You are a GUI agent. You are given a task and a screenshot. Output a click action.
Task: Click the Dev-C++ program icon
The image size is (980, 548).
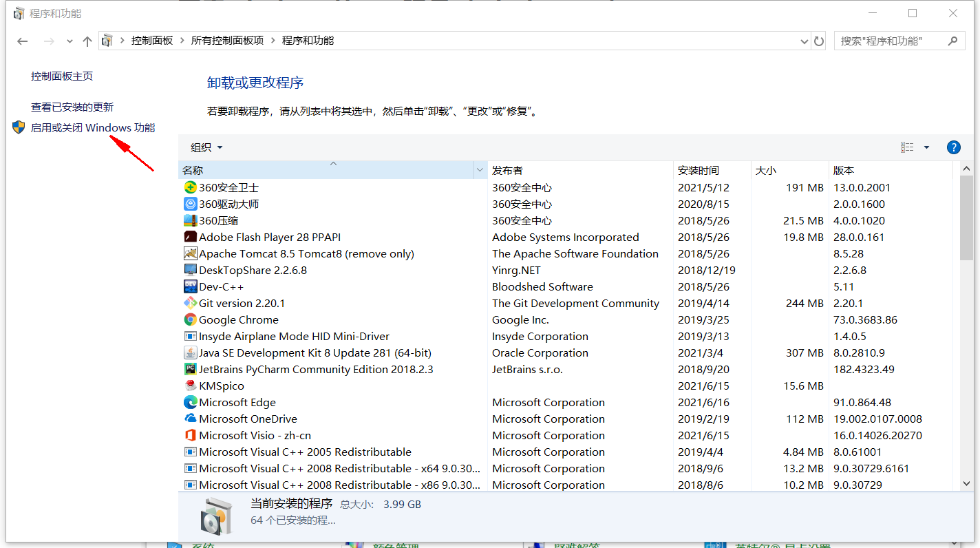pos(191,286)
